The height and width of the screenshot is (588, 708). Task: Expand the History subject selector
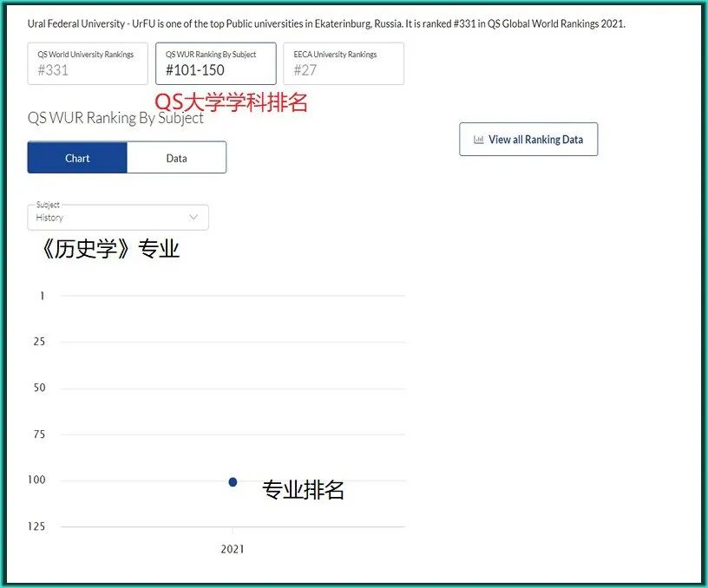(x=117, y=217)
